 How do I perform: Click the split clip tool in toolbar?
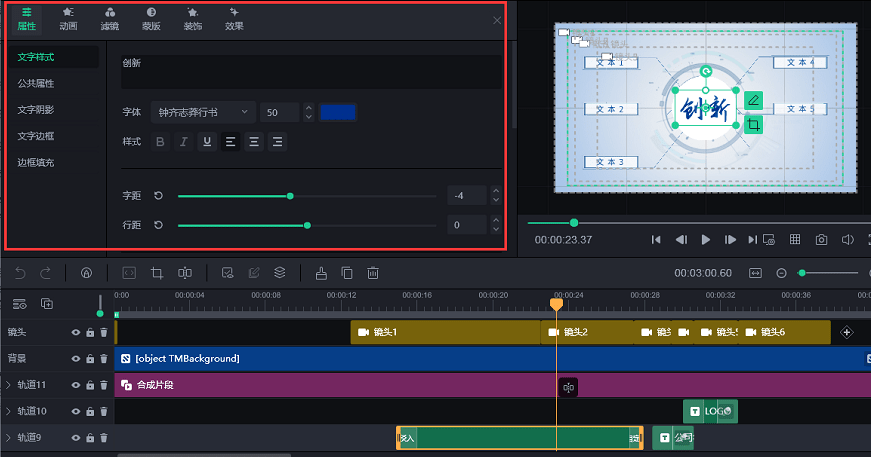click(185, 273)
